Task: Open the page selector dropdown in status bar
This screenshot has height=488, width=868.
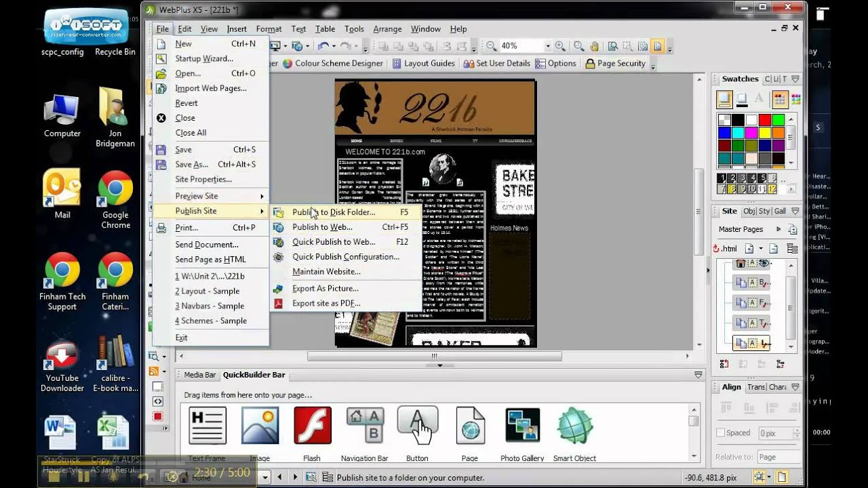Action: [x=266, y=477]
